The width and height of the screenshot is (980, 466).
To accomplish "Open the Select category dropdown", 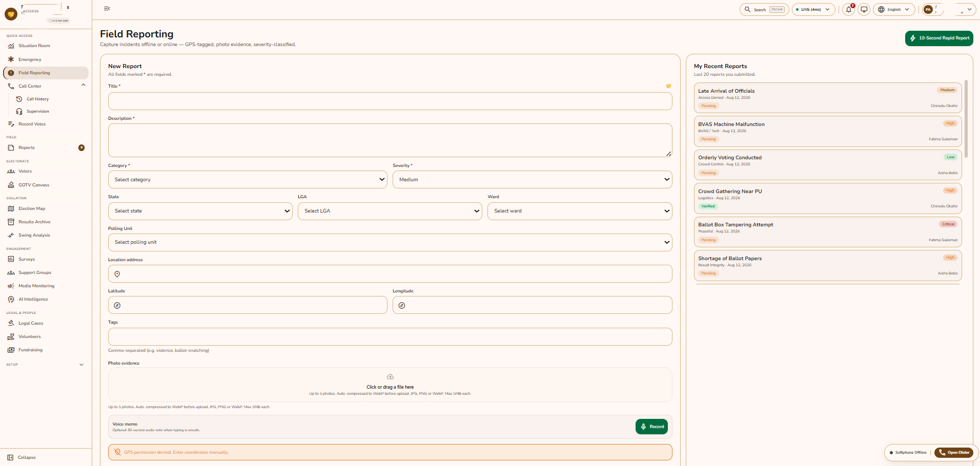I will [x=248, y=180].
